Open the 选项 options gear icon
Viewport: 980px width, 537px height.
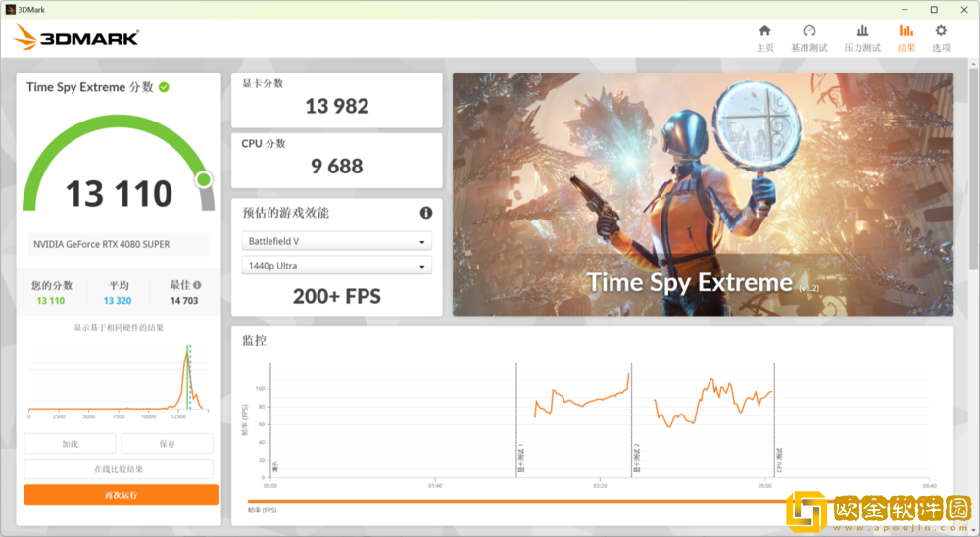941,31
